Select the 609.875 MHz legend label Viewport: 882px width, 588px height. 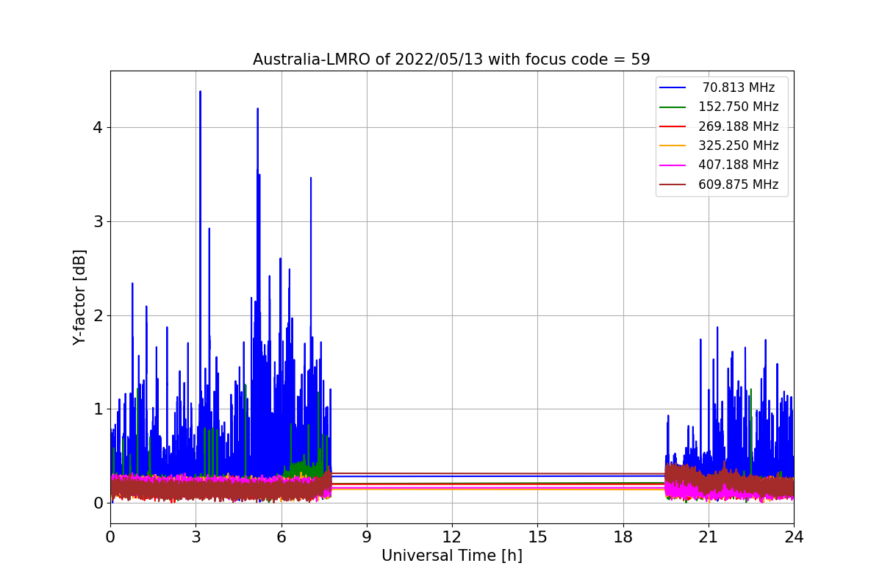[739, 184]
